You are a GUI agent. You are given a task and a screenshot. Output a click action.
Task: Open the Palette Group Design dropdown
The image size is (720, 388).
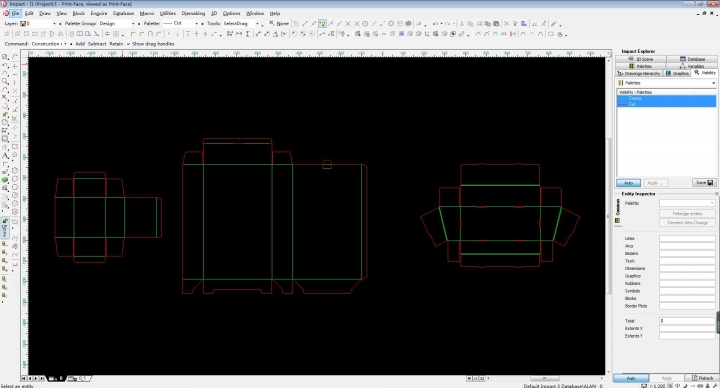tap(117, 23)
